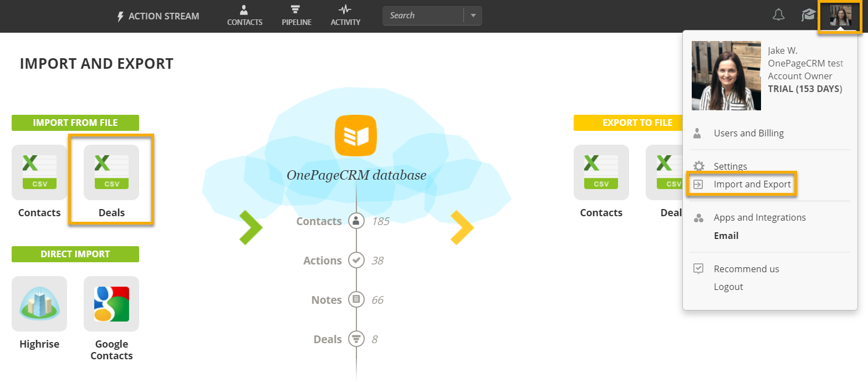Open Users and Billing menu item
The width and height of the screenshot is (868, 382).
749,133
